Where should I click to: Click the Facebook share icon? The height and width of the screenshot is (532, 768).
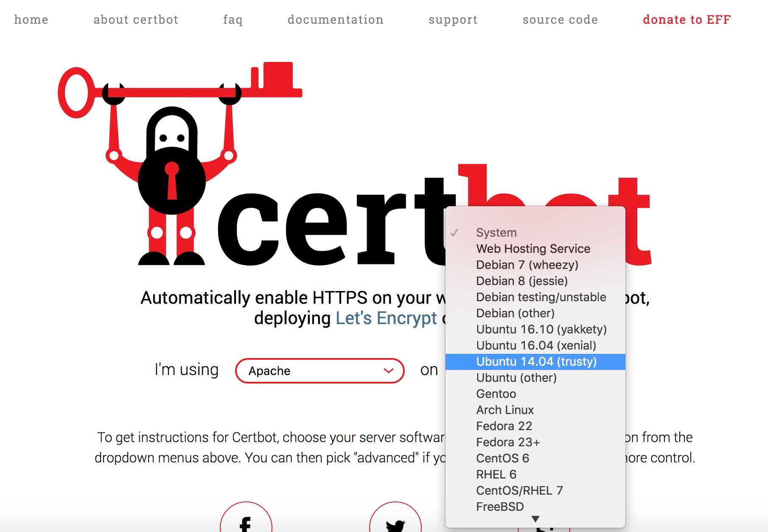pyautogui.click(x=246, y=517)
